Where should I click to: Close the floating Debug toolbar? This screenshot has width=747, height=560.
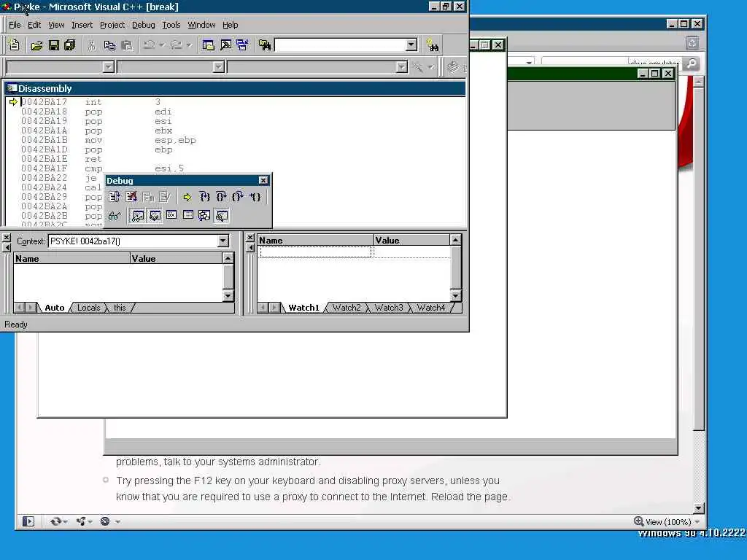coord(263,181)
